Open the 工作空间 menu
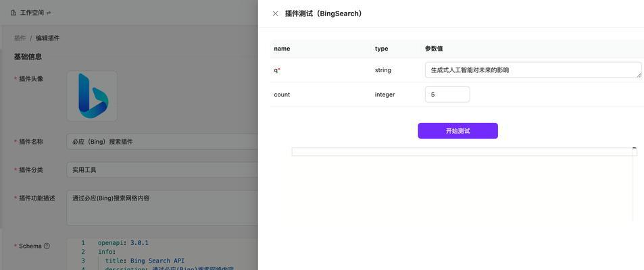This screenshot has width=644, height=270. [32, 13]
